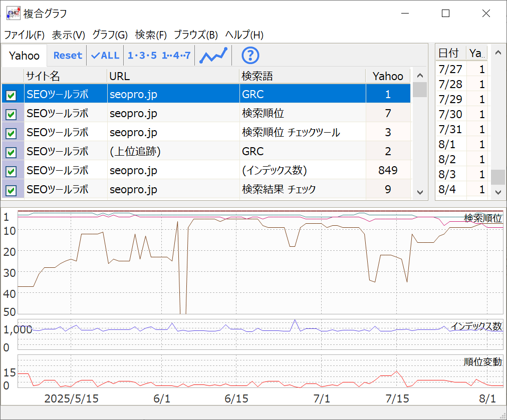Click the 順位変動 graph label
This screenshot has height=420, width=507.
tap(483, 361)
